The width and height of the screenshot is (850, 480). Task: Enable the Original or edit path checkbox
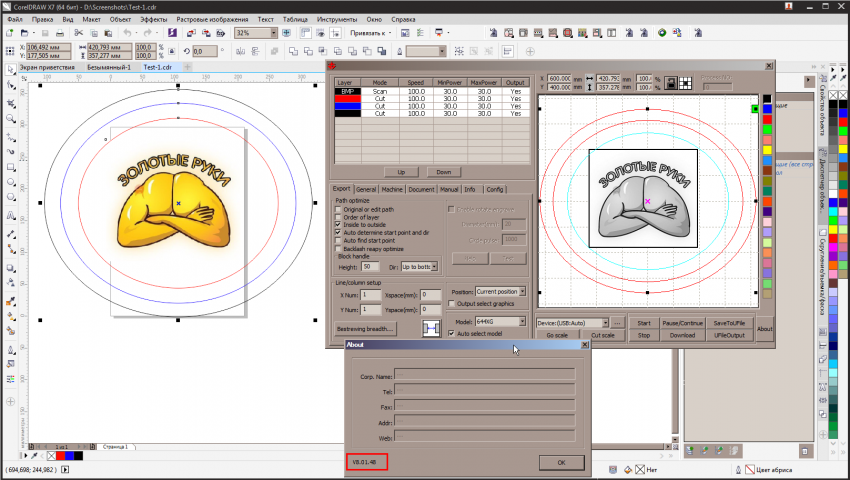pos(338,209)
